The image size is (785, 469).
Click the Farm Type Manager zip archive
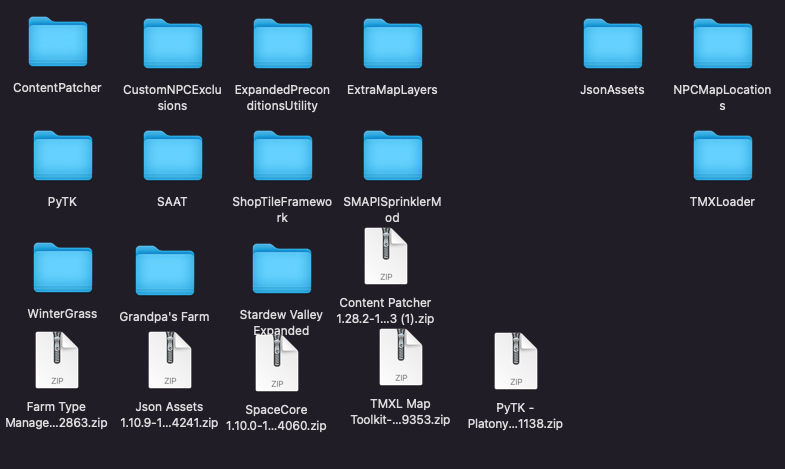coord(56,360)
